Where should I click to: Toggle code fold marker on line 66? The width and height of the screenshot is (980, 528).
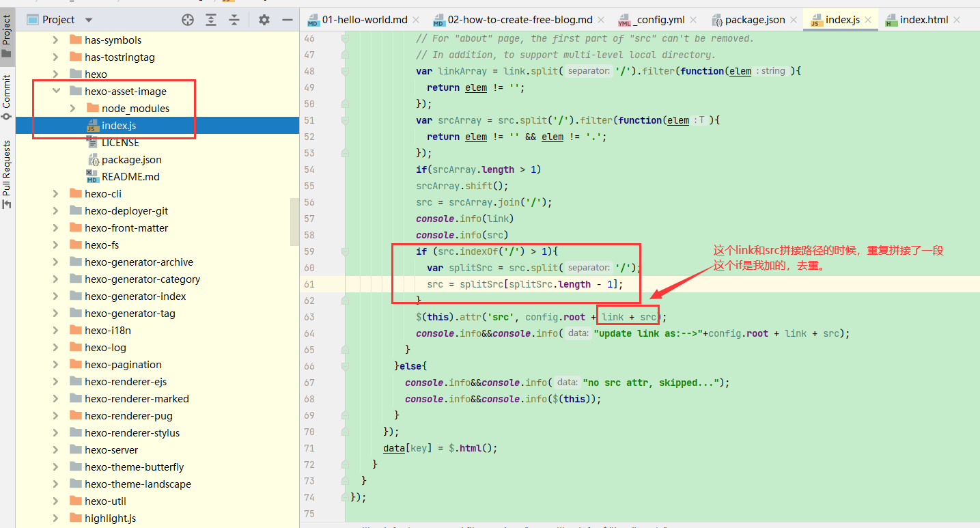pyautogui.click(x=346, y=366)
